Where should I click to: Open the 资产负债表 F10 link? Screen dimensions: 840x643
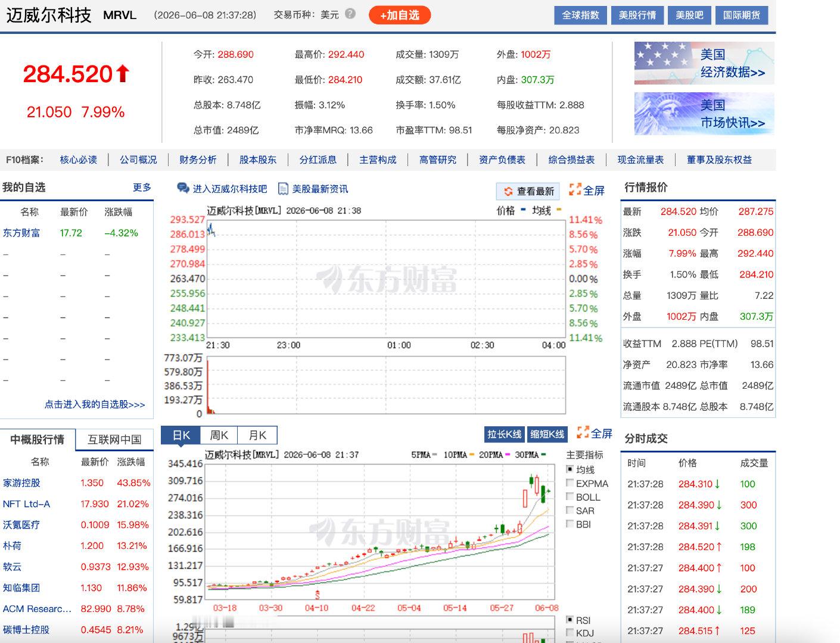(x=502, y=160)
